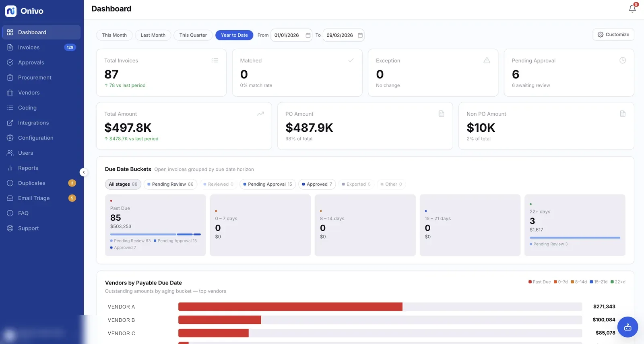Click the Invoices document icon in sidebar
644x344 pixels.
pyautogui.click(x=10, y=47)
